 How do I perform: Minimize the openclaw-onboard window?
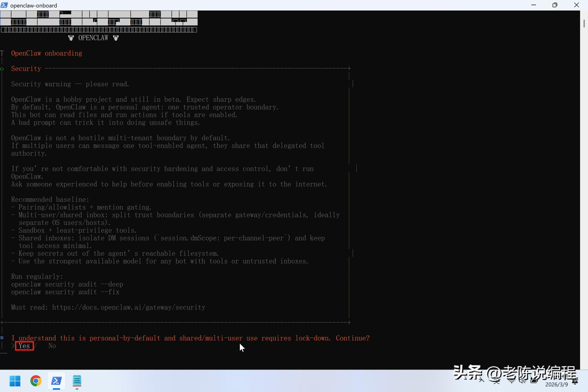pos(534,5)
